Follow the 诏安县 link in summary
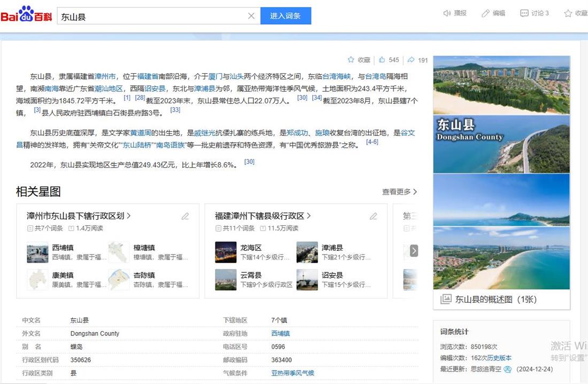The image size is (588, 384). (155, 89)
